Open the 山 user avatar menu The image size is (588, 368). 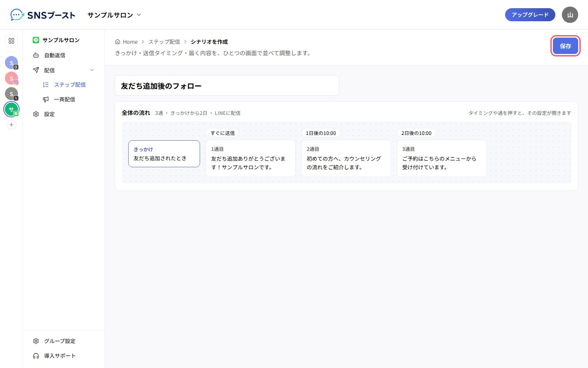(570, 15)
